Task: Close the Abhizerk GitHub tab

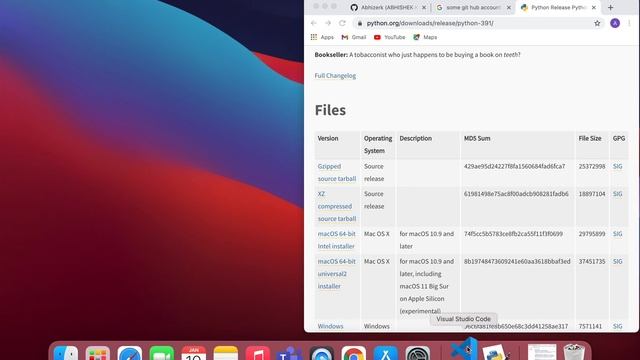Action: click(x=424, y=7)
